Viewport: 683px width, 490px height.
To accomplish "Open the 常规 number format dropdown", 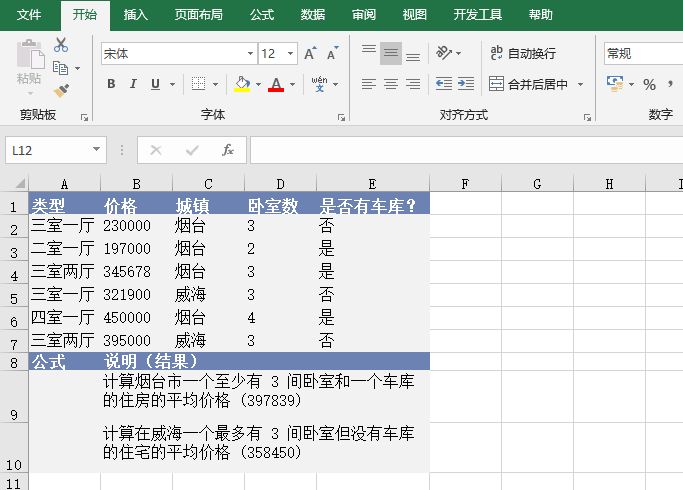I will coord(640,53).
